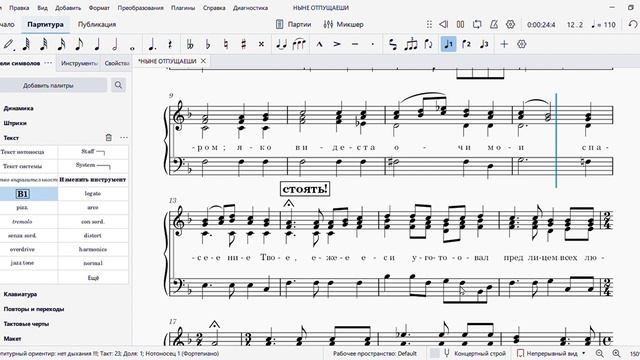
Task: Choose the eighth note duration
Action: [x=79, y=44]
